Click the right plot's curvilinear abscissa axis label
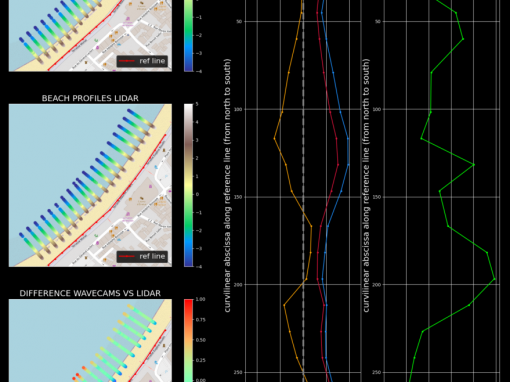510x382 pixels. 366,186
